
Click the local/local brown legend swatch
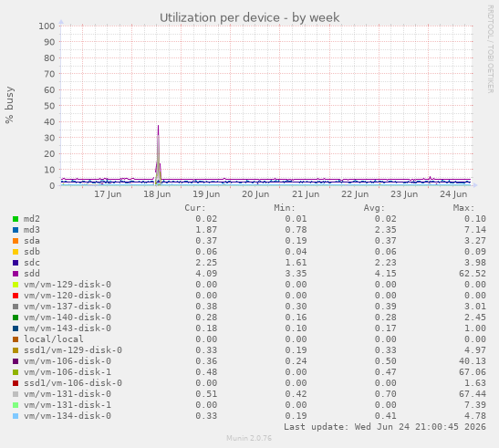click(16, 339)
